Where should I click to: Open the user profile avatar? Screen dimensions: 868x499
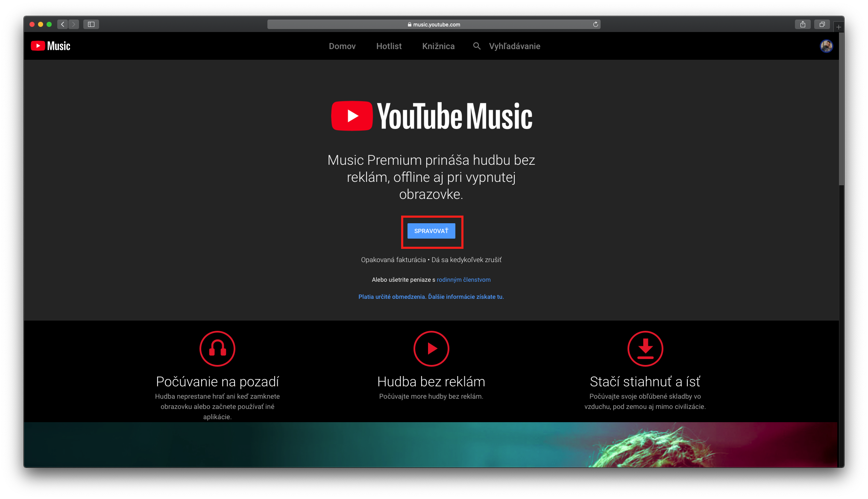point(826,46)
